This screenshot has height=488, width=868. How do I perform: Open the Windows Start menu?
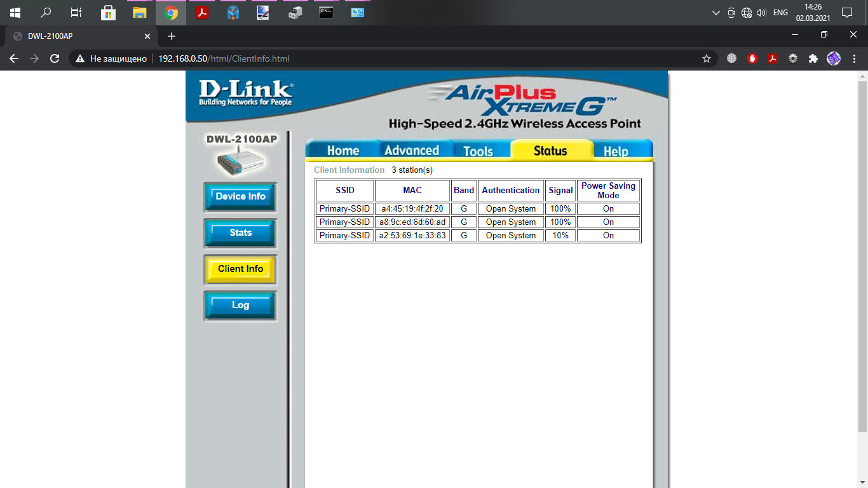(15, 13)
